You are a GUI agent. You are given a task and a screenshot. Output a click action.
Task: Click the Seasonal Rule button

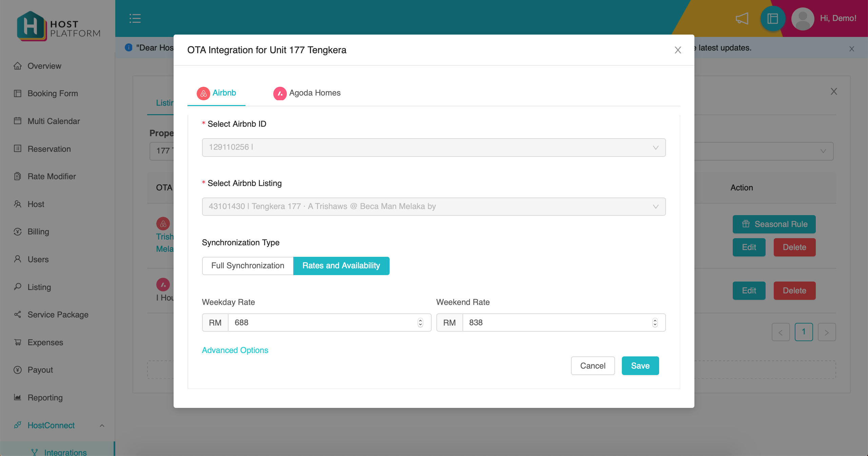pyautogui.click(x=774, y=224)
